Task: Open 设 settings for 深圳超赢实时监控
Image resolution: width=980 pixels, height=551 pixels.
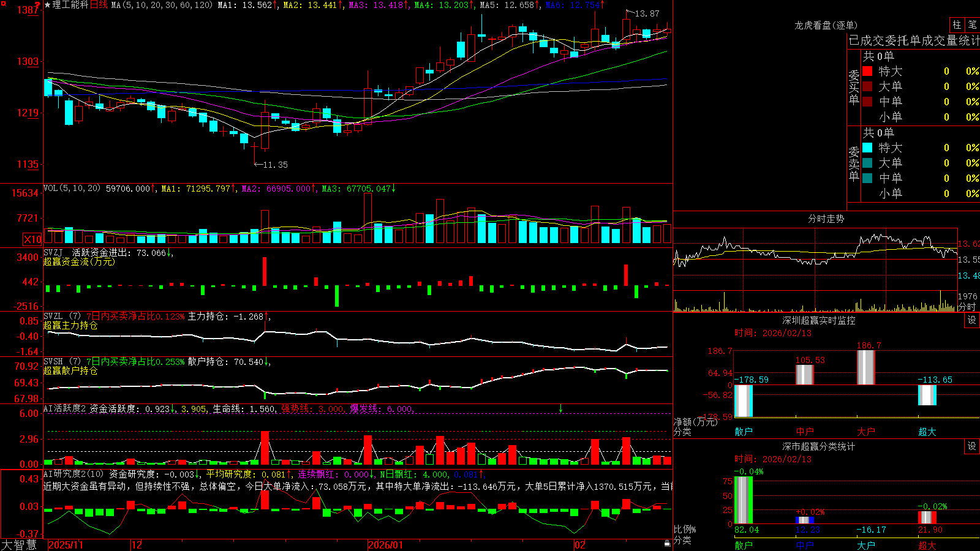Action: click(x=972, y=320)
